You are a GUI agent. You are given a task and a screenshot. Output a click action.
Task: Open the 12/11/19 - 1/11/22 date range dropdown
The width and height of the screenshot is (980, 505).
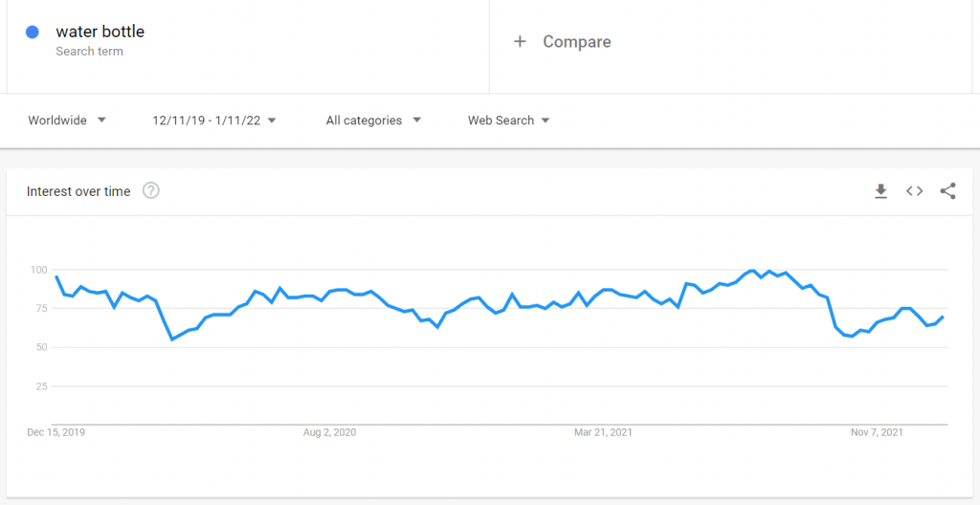(x=214, y=121)
